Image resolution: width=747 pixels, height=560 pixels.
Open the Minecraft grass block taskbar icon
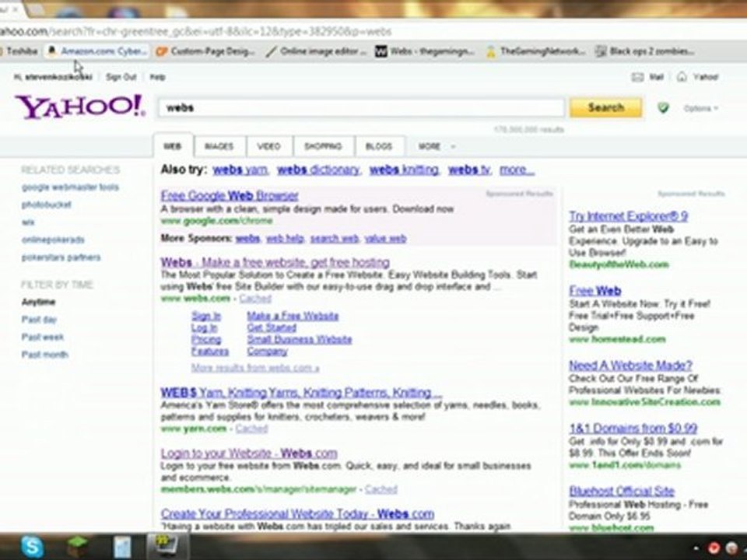[77, 547]
